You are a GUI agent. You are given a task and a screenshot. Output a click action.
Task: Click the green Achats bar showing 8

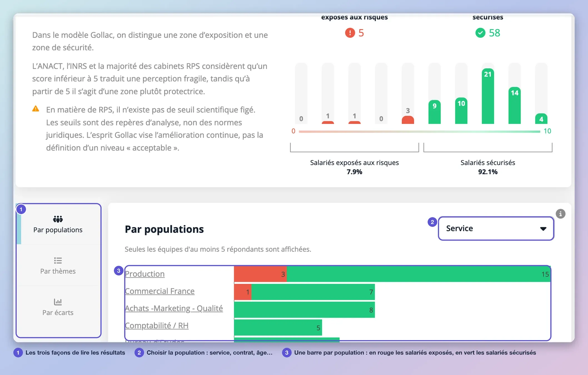point(305,310)
